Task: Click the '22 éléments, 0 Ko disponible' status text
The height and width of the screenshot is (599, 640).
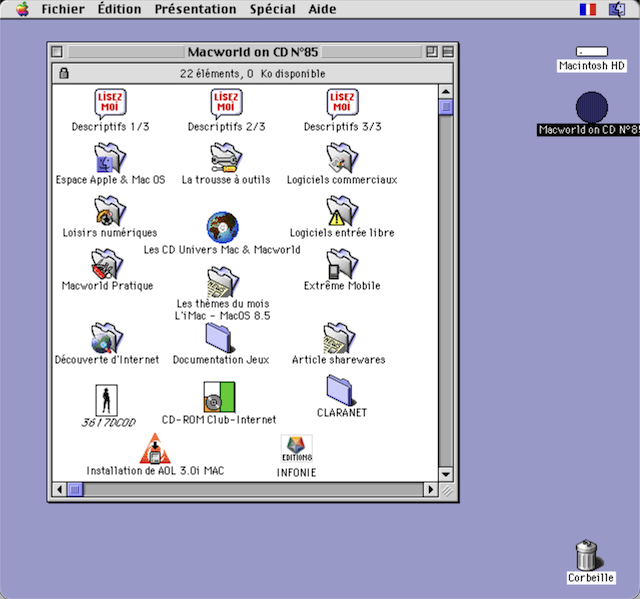Action: (253, 74)
